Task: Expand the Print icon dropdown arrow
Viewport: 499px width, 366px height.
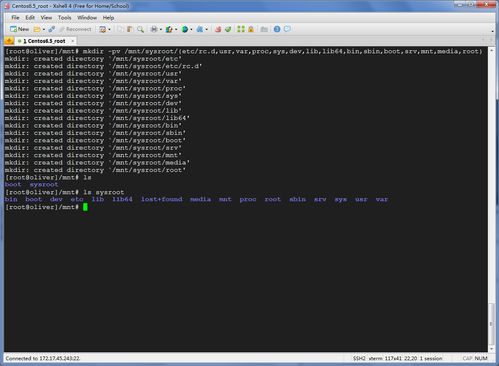Action: 161,30
